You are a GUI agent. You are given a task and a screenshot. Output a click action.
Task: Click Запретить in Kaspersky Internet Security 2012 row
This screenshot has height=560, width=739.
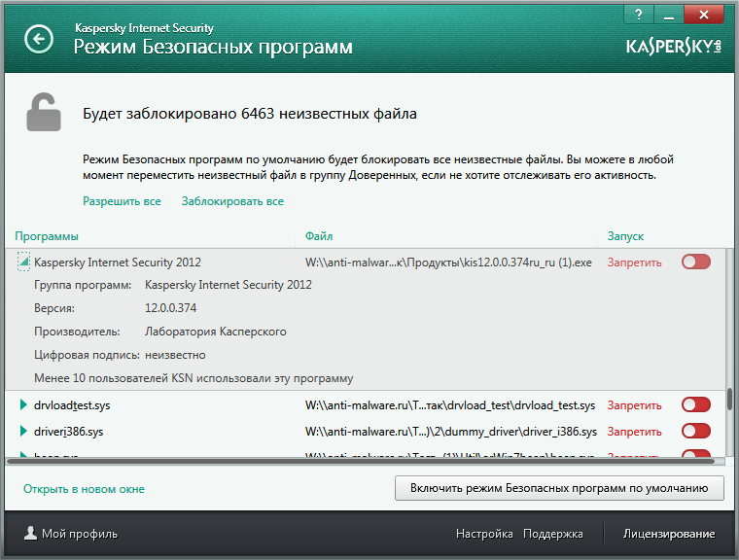click(634, 262)
